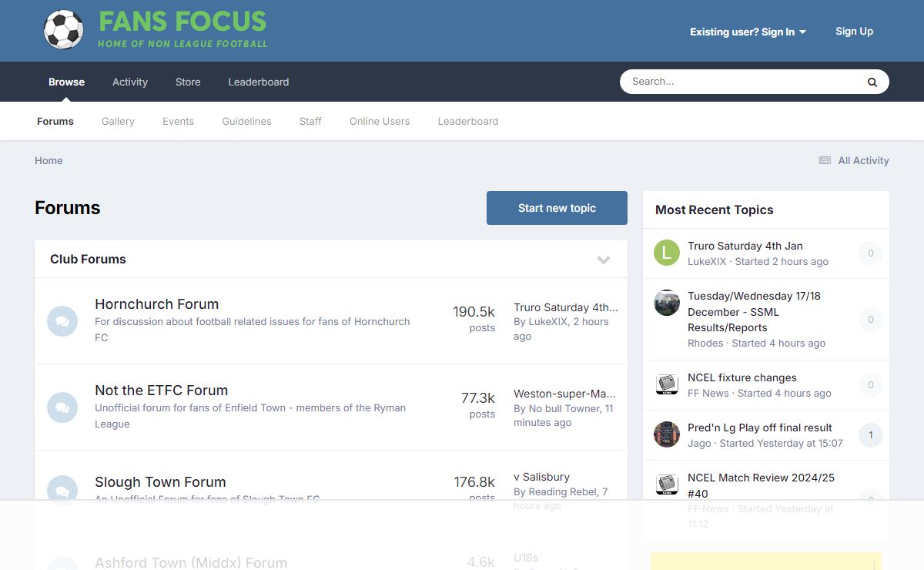Screen dimensions: 924x570
Task: Click the Home breadcrumb link
Action: [49, 160]
